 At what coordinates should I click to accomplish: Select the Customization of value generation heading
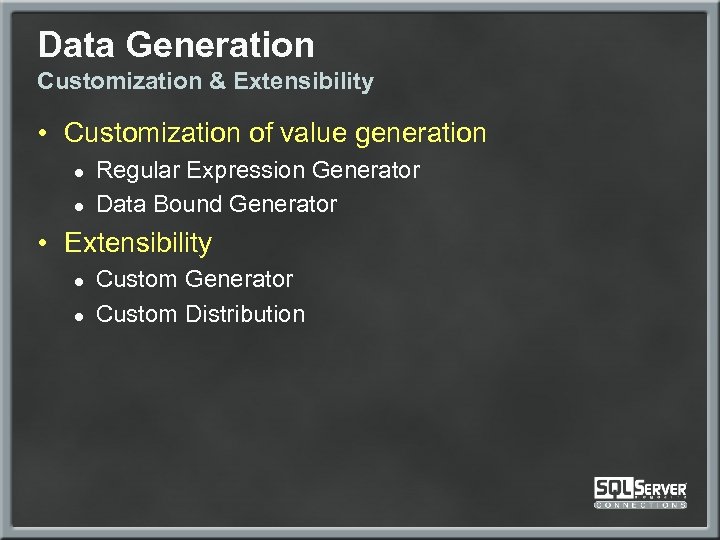275,133
